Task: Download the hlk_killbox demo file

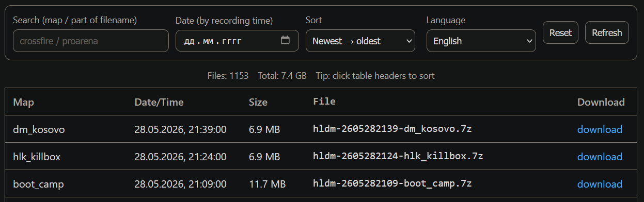Action: 600,157
